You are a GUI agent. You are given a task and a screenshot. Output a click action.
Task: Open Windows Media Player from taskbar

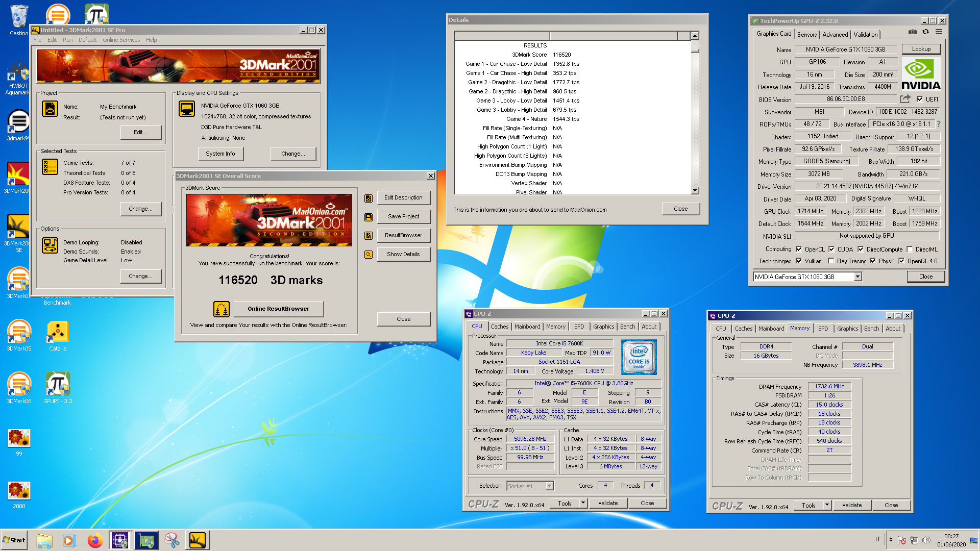[69, 540]
